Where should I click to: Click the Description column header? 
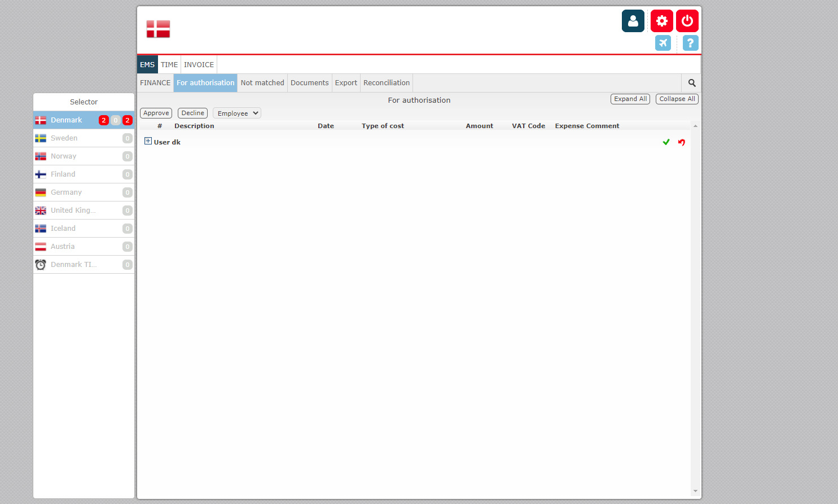click(194, 126)
